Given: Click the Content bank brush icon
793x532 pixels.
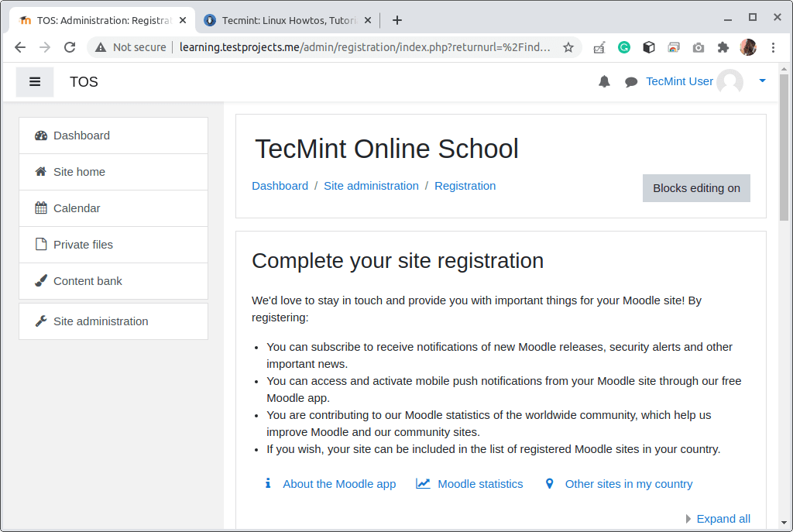Looking at the screenshot, I should 41,280.
